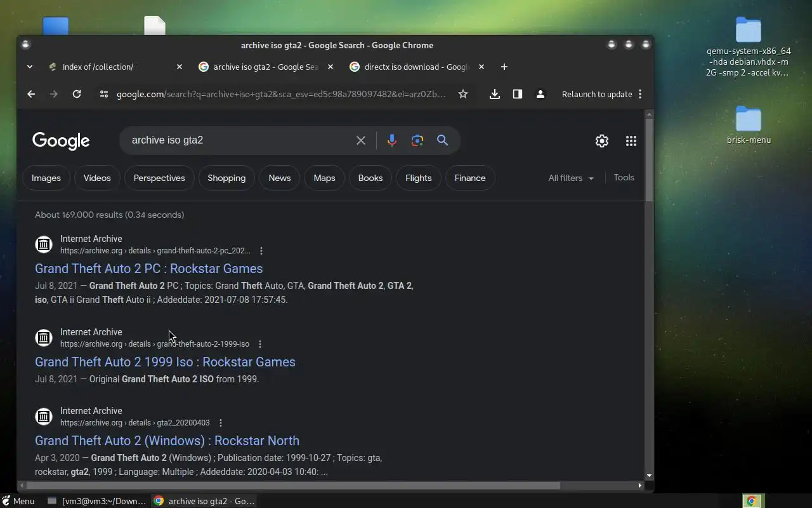Click Internet Archive favicon of Windows result
The image size is (812, 508).
coord(44,417)
